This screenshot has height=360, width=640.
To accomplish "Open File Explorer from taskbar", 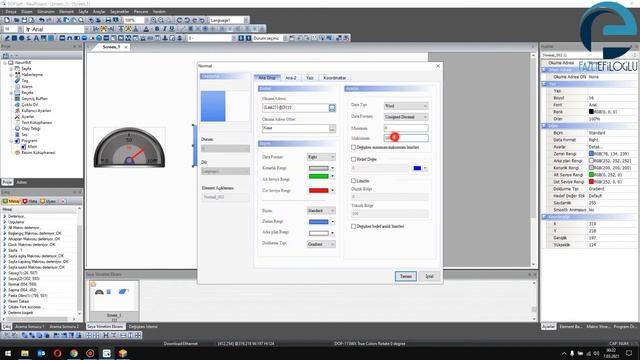I will [24, 353].
